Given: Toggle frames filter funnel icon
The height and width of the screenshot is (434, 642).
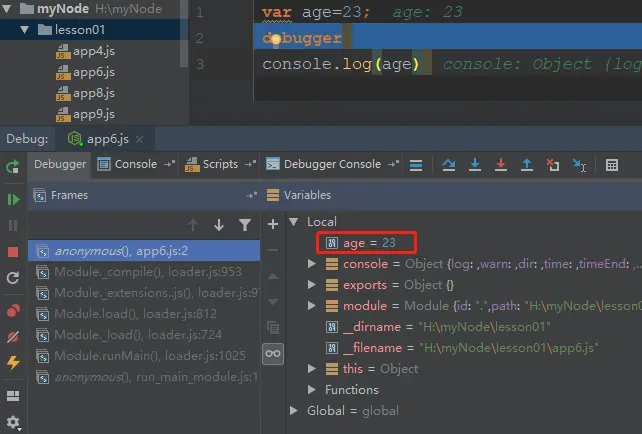Looking at the screenshot, I should 245,225.
